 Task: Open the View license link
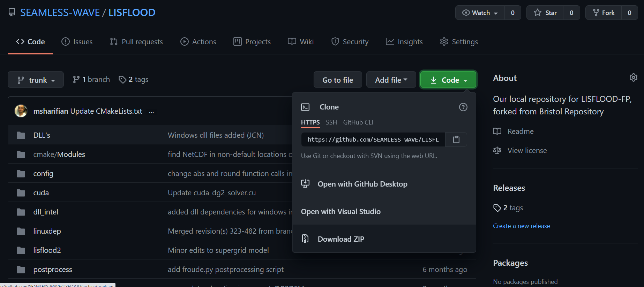pyautogui.click(x=527, y=150)
